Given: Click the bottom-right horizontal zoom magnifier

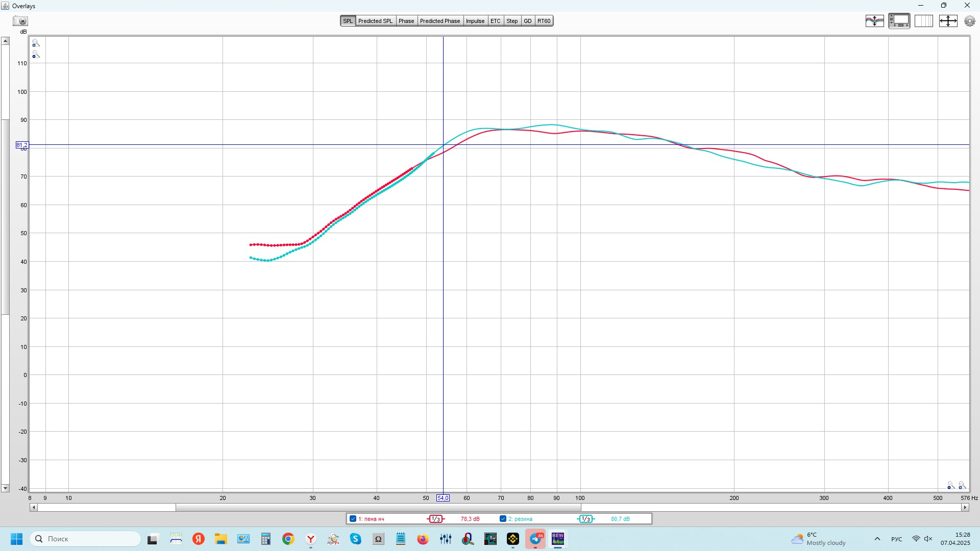Looking at the screenshot, I should [x=962, y=485].
